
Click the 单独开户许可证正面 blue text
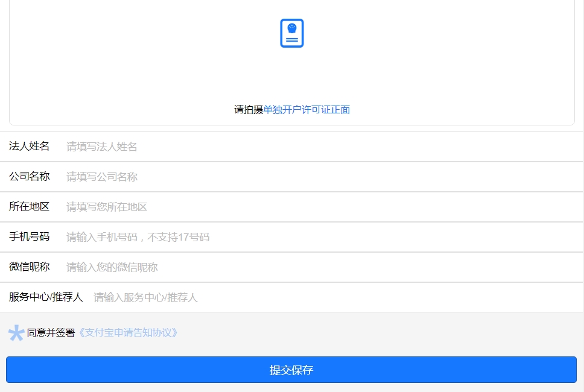pos(306,110)
